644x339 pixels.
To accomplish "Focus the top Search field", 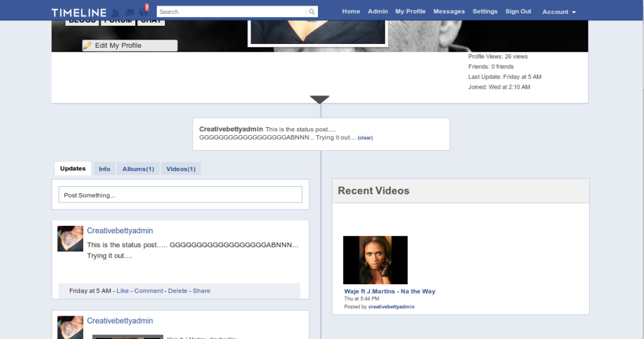I will (232, 12).
